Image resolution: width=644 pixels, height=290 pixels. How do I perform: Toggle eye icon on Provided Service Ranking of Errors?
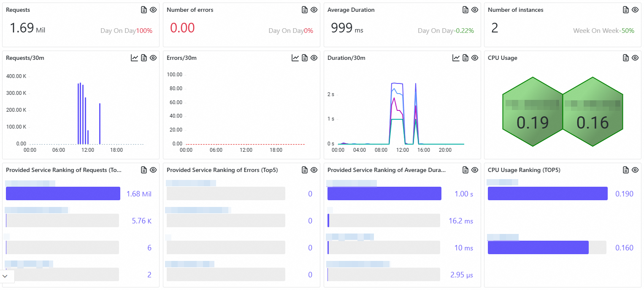click(314, 170)
